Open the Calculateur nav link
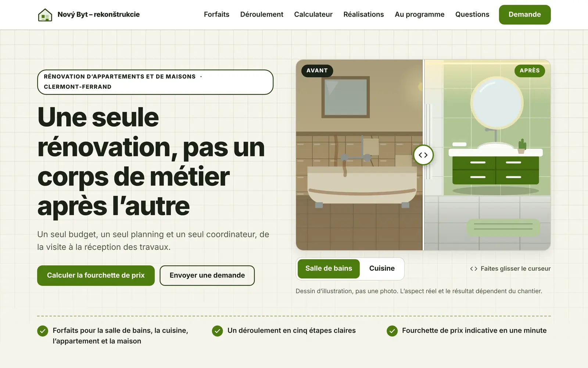 (313, 14)
